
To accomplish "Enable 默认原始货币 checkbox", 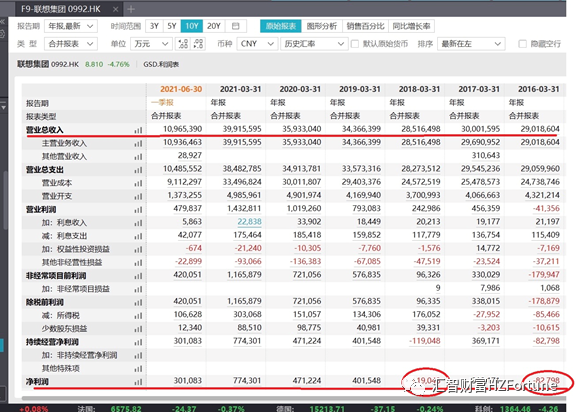I will 354,44.
